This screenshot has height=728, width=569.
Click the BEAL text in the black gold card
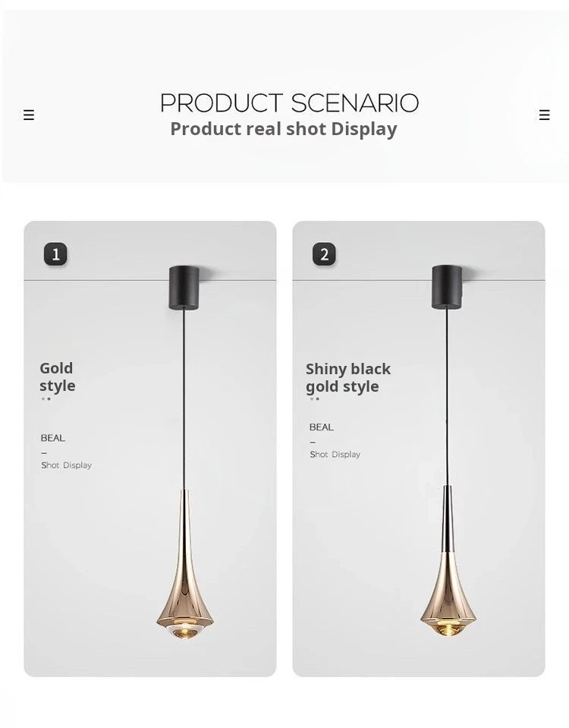tap(322, 427)
